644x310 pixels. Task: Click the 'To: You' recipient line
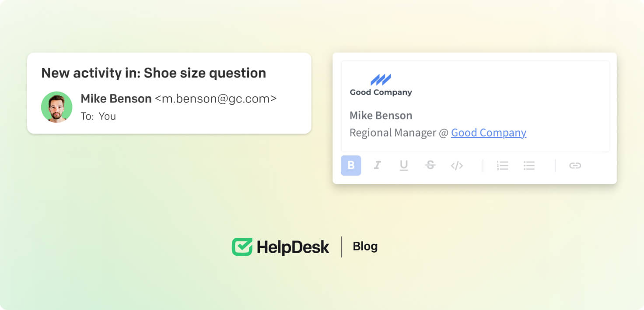click(98, 116)
